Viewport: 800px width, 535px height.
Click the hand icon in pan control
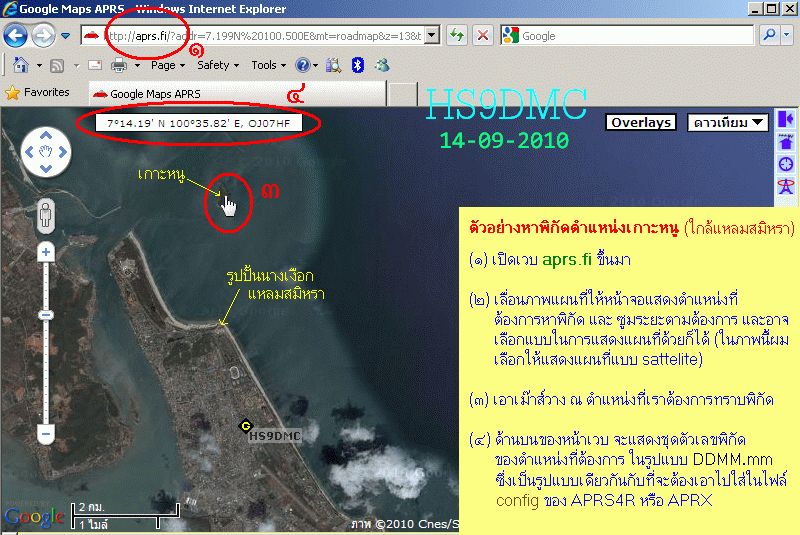click(46, 151)
